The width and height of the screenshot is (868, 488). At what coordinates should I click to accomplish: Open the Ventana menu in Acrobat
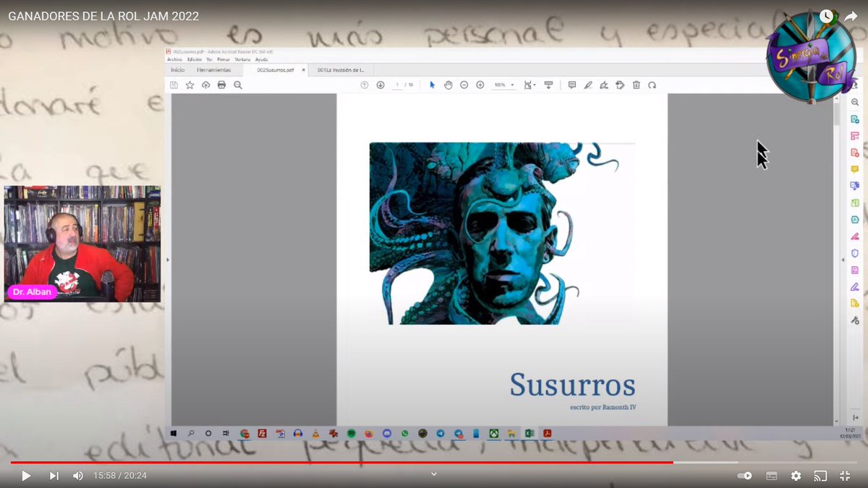(x=242, y=59)
